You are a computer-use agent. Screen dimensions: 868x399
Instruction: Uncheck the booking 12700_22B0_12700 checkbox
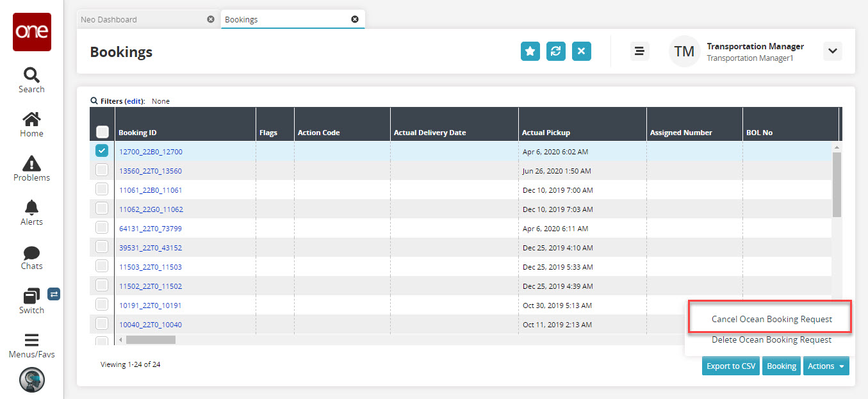pos(102,151)
